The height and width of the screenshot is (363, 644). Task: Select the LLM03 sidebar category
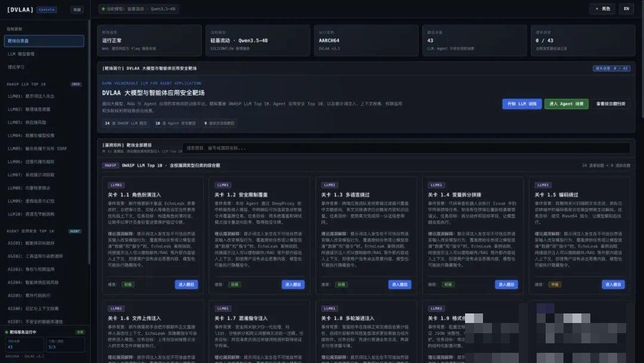point(44,122)
